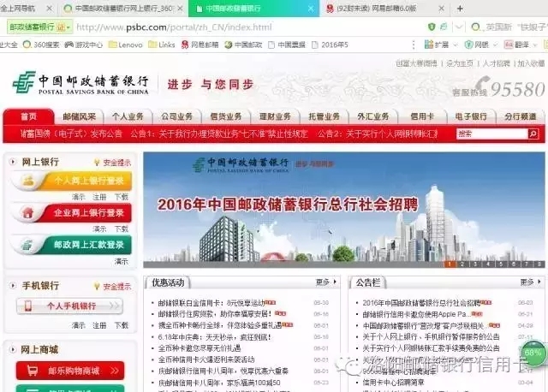Open 邮乐购物商城 red button

(x=70, y=371)
